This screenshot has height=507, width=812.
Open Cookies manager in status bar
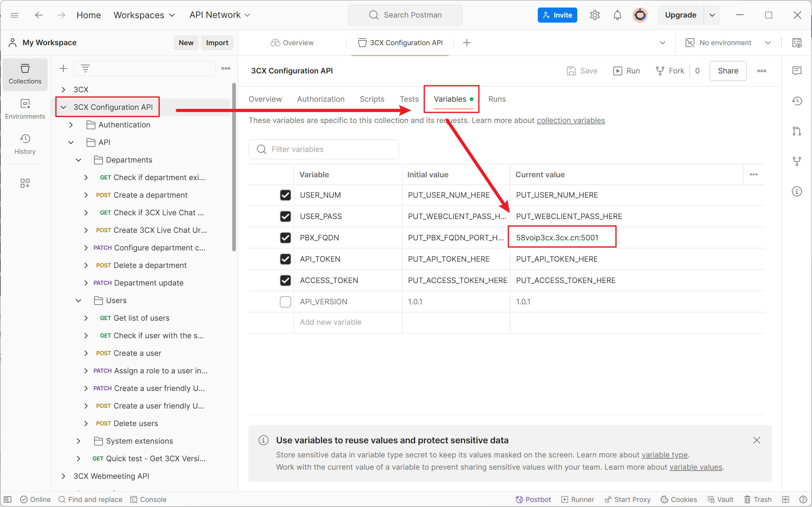click(x=679, y=499)
